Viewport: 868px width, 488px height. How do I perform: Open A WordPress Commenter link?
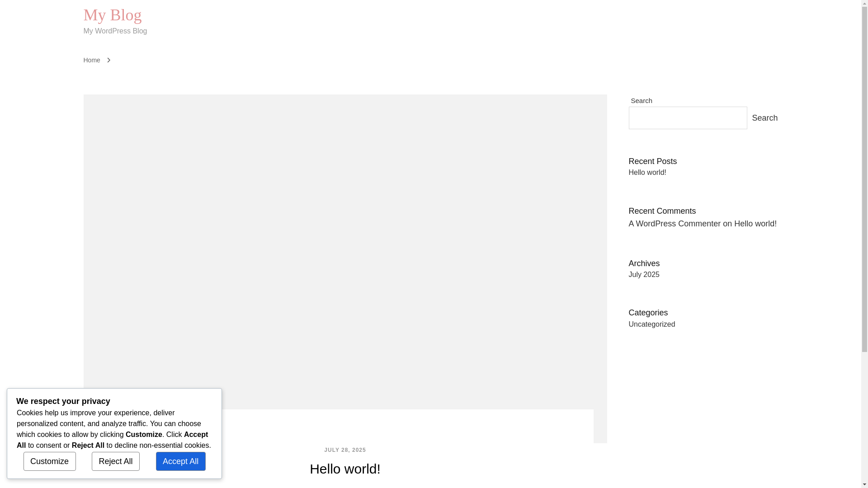coord(675,224)
